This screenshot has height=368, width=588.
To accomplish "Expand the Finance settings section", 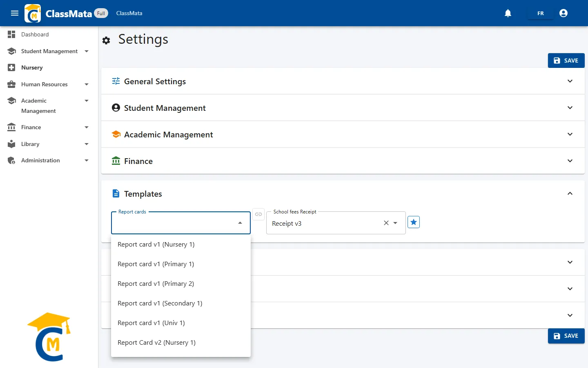I will click(570, 161).
